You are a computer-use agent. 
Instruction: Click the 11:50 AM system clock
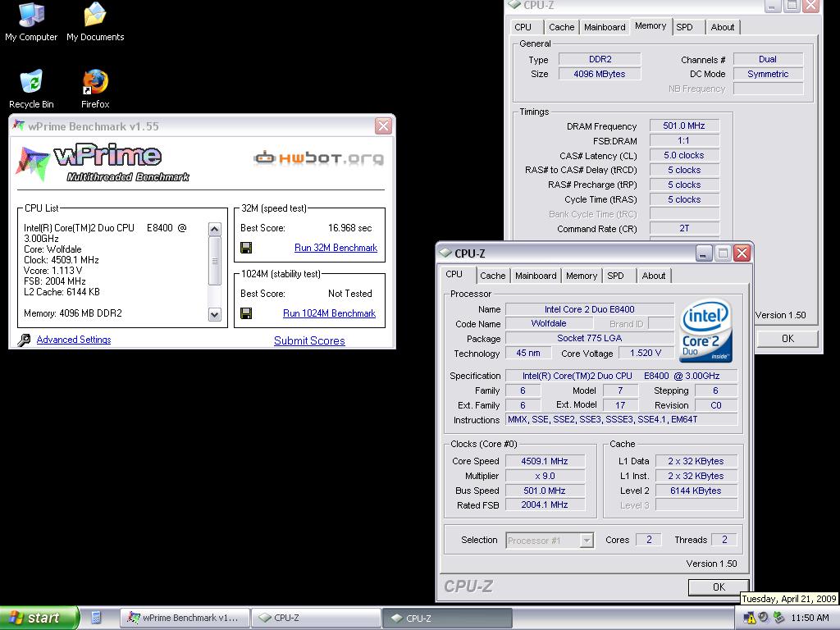[810, 618]
